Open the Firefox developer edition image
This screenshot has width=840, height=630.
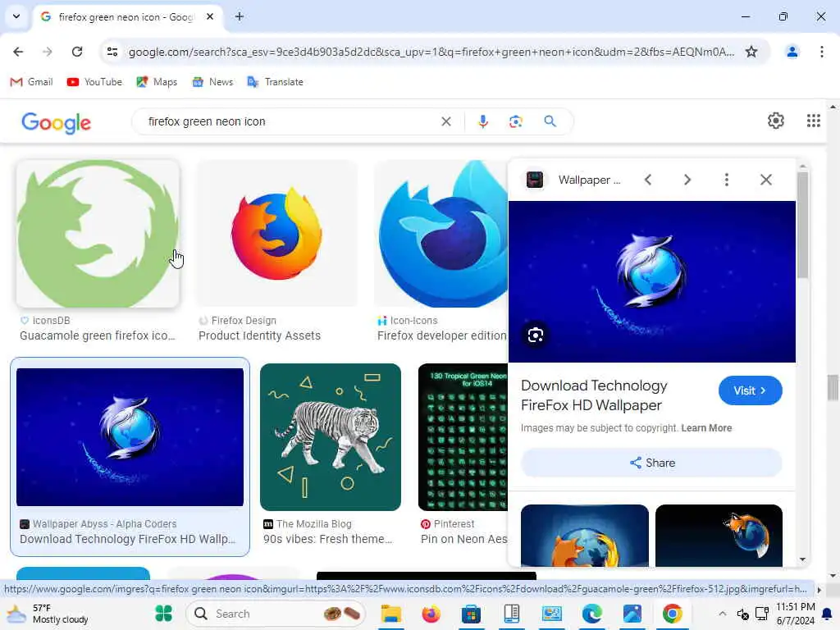(441, 234)
